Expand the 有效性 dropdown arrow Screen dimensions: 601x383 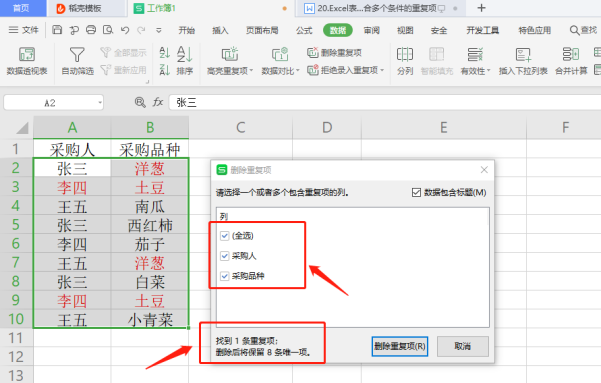tap(489, 71)
